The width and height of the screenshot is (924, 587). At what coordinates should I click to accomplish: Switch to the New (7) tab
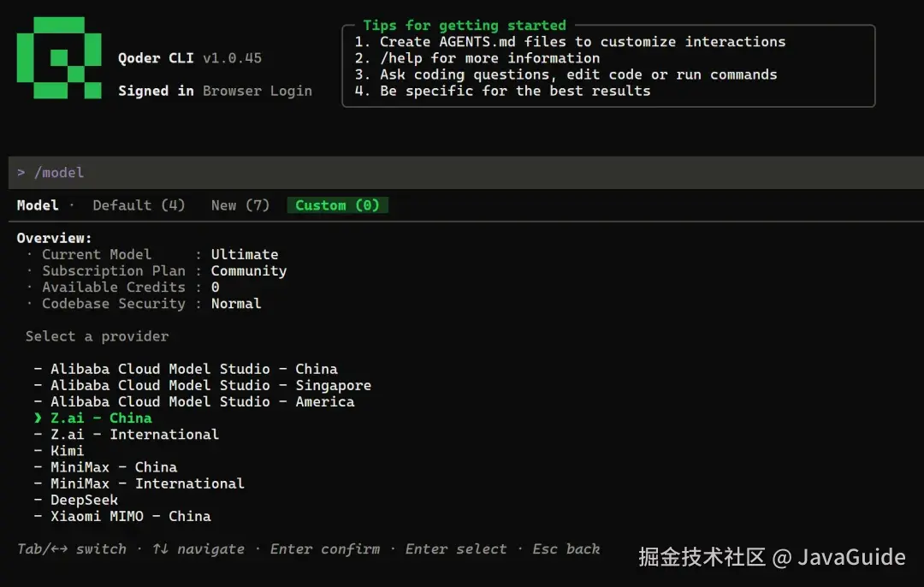click(x=240, y=205)
